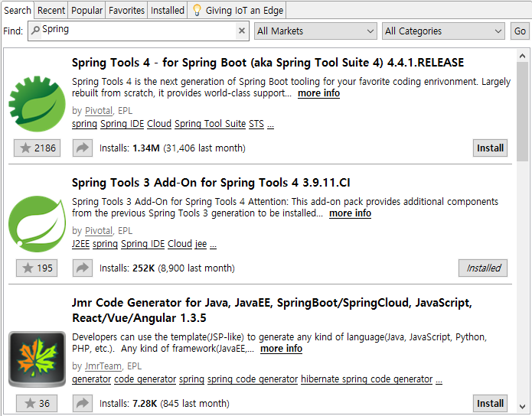
Task: Click the Installed button for Spring Tools 3
Action: (x=483, y=268)
